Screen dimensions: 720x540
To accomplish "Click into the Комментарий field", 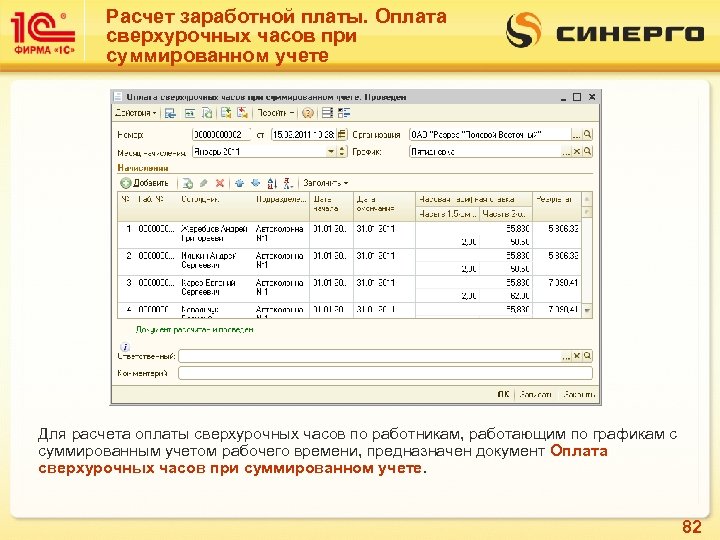I will pos(385,373).
